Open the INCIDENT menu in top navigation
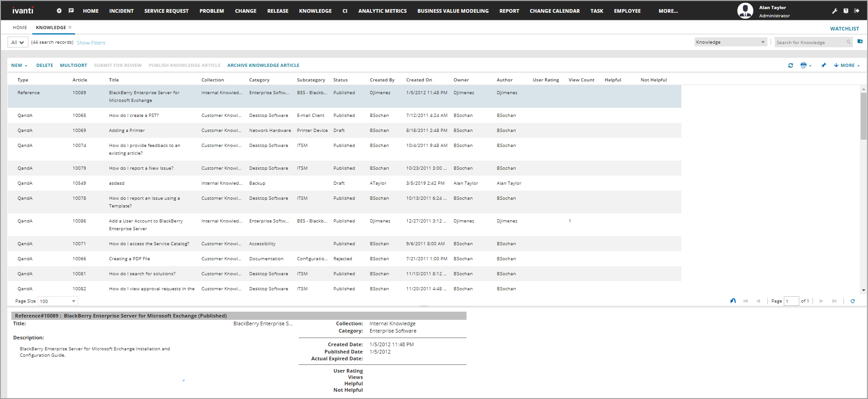This screenshot has width=868, height=399. [x=122, y=11]
